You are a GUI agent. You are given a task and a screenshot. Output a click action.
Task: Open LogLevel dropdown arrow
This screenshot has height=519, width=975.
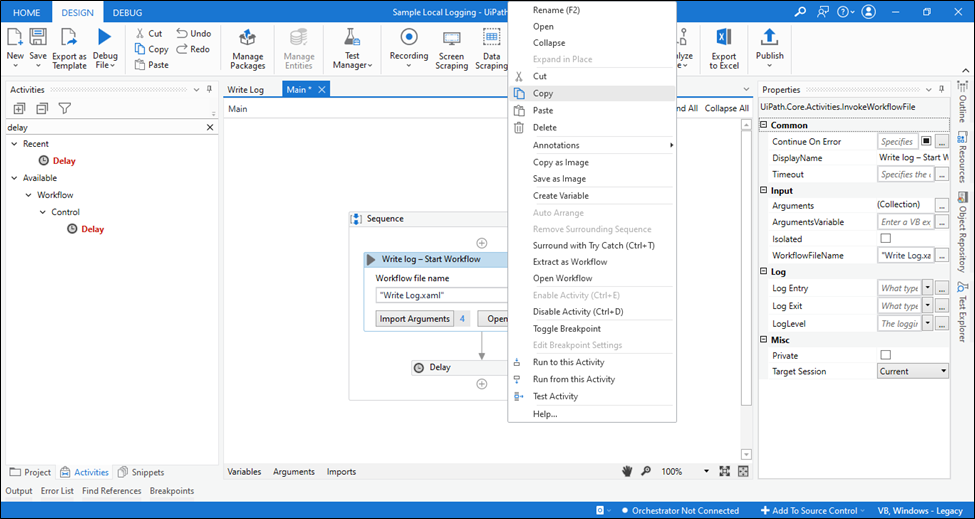[927, 323]
